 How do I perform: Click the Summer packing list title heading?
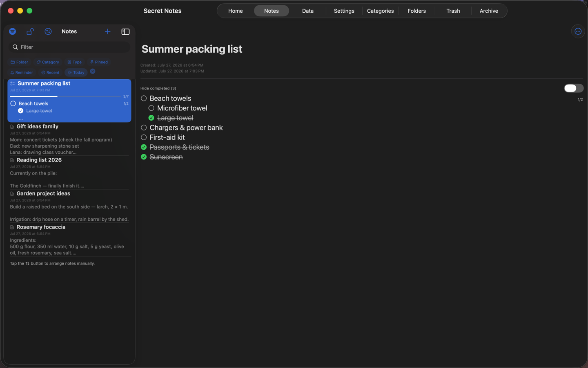tap(192, 49)
